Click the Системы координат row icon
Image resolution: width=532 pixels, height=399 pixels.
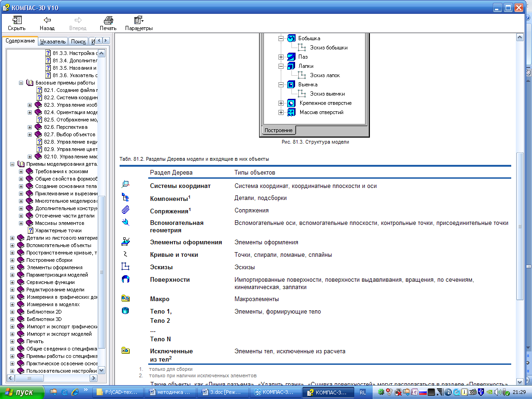126,184
